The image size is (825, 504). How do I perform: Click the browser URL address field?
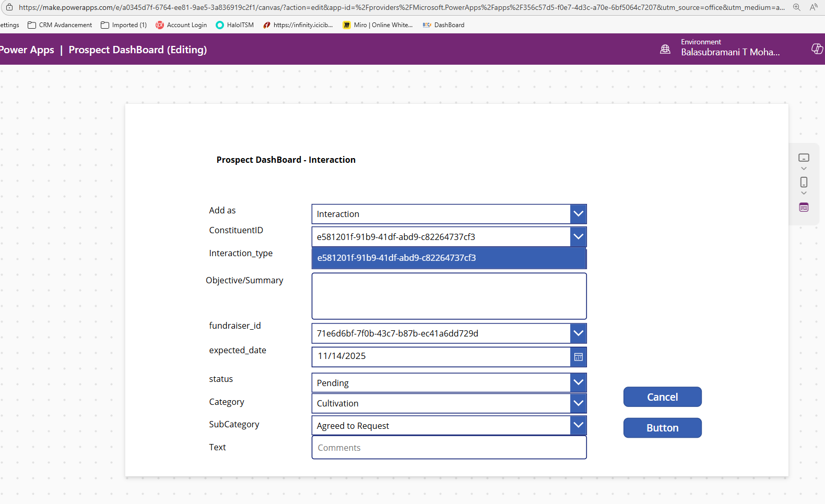[x=401, y=7]
